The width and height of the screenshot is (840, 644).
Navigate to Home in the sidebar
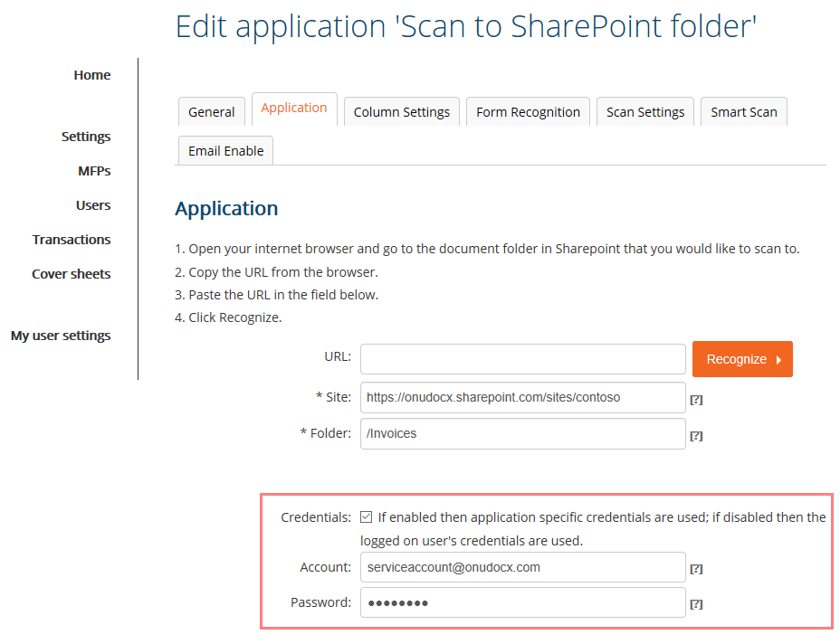[92, 75]
